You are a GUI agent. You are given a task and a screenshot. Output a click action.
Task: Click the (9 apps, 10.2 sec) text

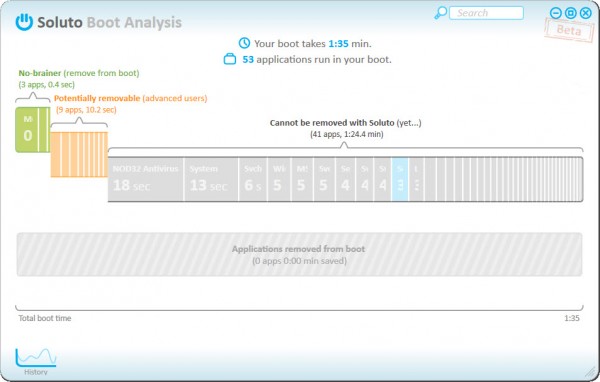(86, 110)
